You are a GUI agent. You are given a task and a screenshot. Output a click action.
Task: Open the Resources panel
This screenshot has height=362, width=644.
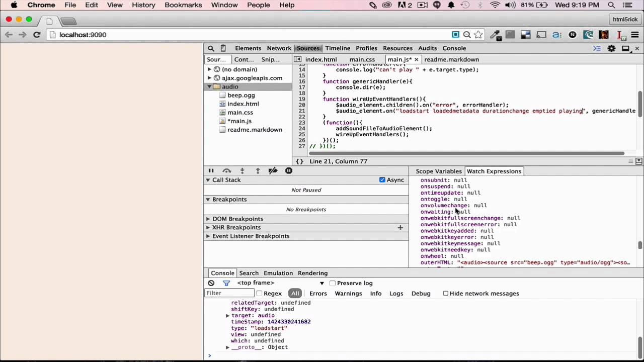[x=397, y=48]
